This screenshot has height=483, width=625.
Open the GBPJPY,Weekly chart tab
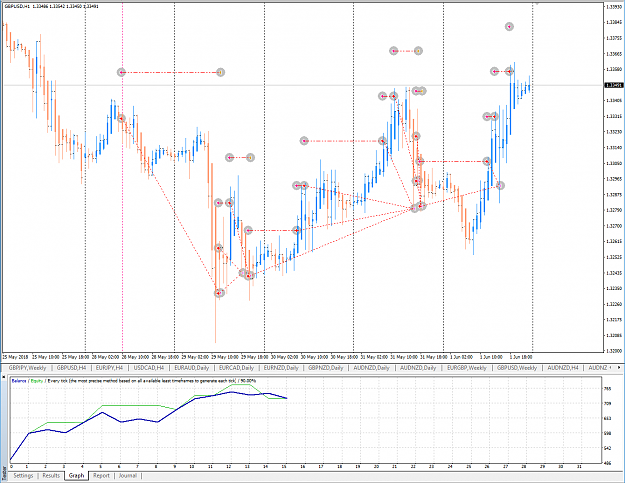point(28,368)
